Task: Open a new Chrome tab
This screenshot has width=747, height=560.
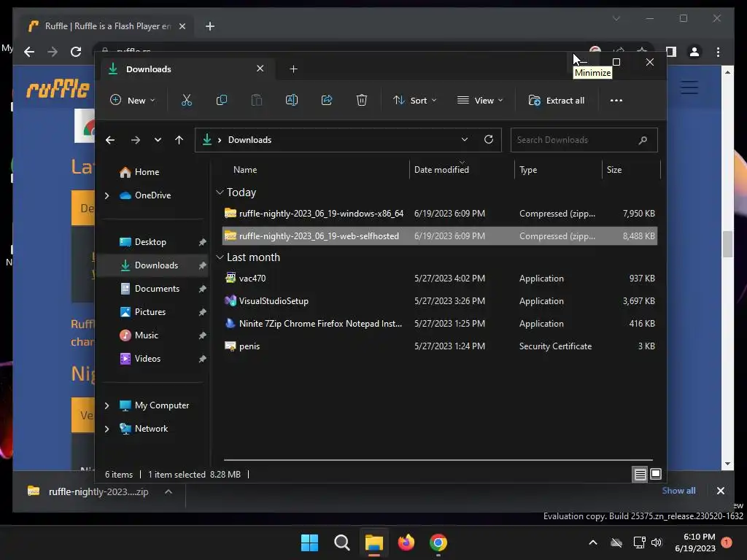Action: (210, 26)
